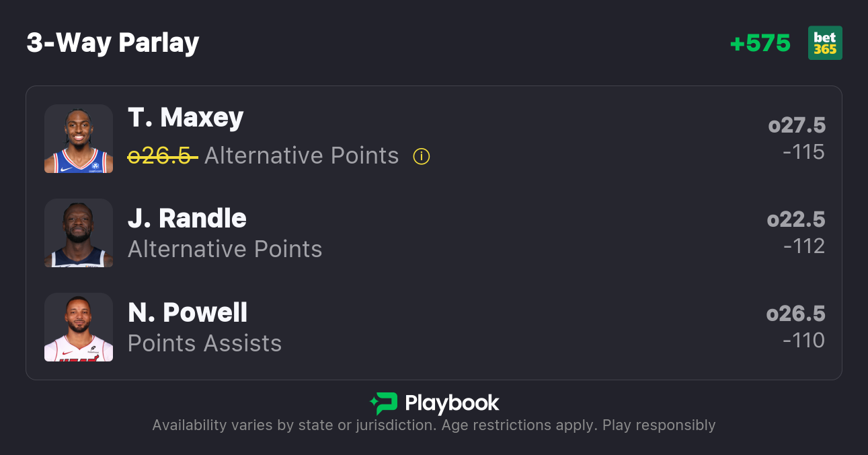Click the crossed-out o26.5 original line

(x=163, y=156)
